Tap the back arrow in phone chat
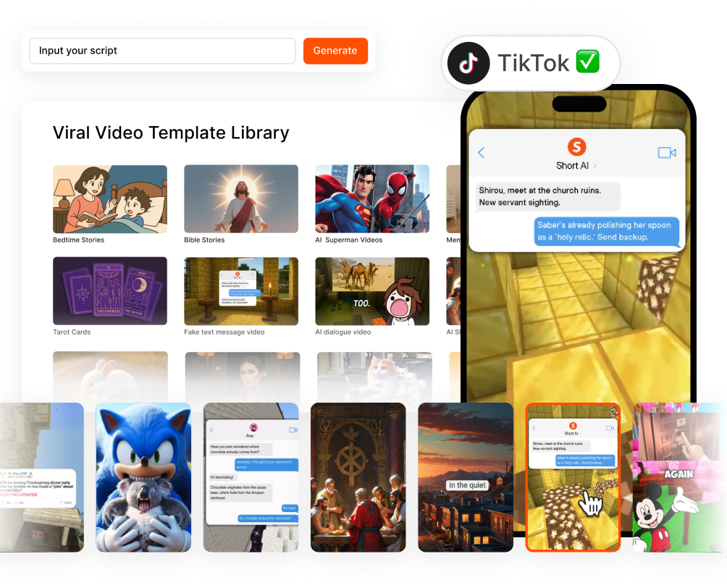The image size is (727, 588). pyautogui.click(x=482, y=153)
